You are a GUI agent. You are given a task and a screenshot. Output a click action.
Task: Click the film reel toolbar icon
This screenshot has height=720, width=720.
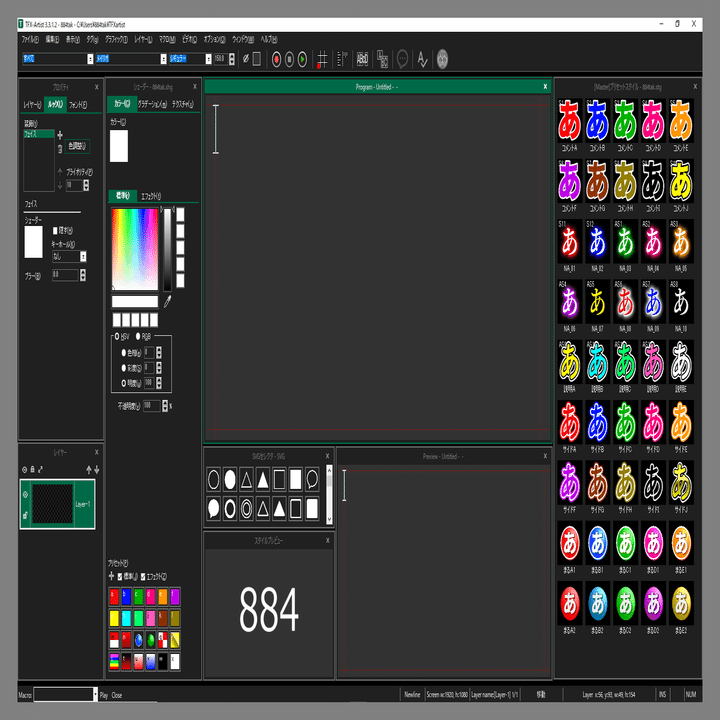(x=442, y=59)
